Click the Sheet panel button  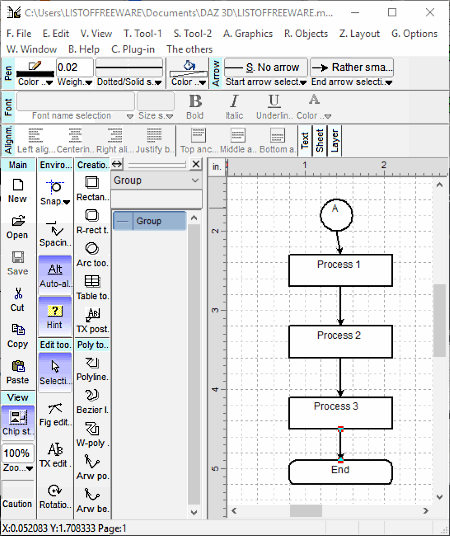point(320,141)
